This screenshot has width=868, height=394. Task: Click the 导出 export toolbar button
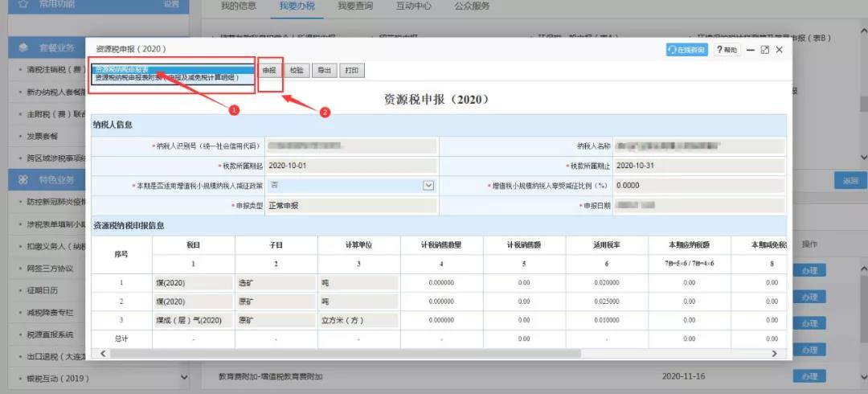[324, 71]
